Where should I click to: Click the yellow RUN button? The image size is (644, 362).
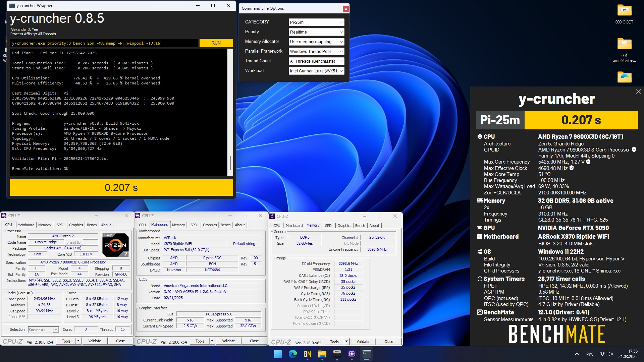[x=216, y=43]
